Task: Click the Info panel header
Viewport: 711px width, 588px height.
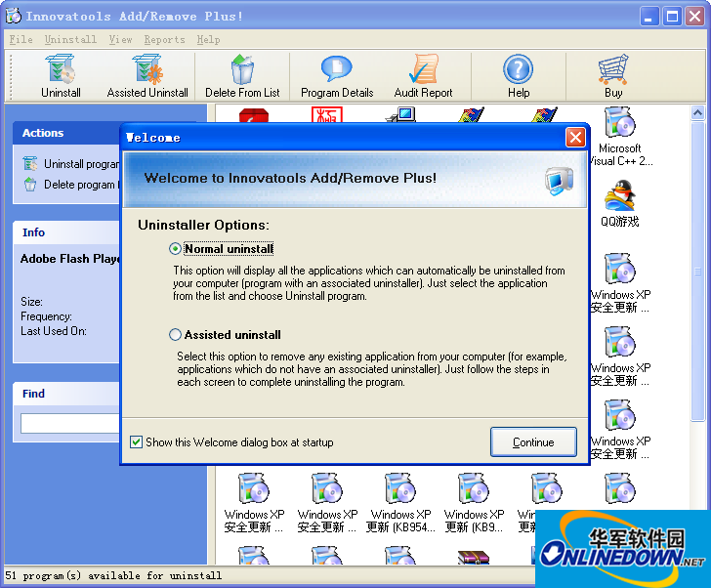Action: point(66,232)
